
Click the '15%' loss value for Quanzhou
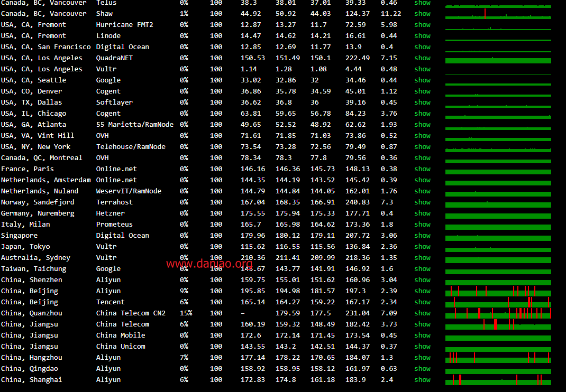pyautogui.click(x=186, y=313)
